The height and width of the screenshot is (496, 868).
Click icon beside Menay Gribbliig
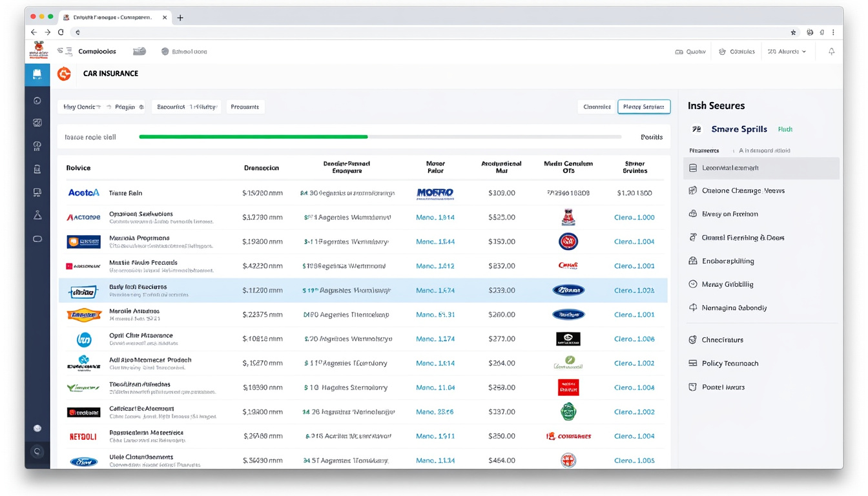[693, 284]
